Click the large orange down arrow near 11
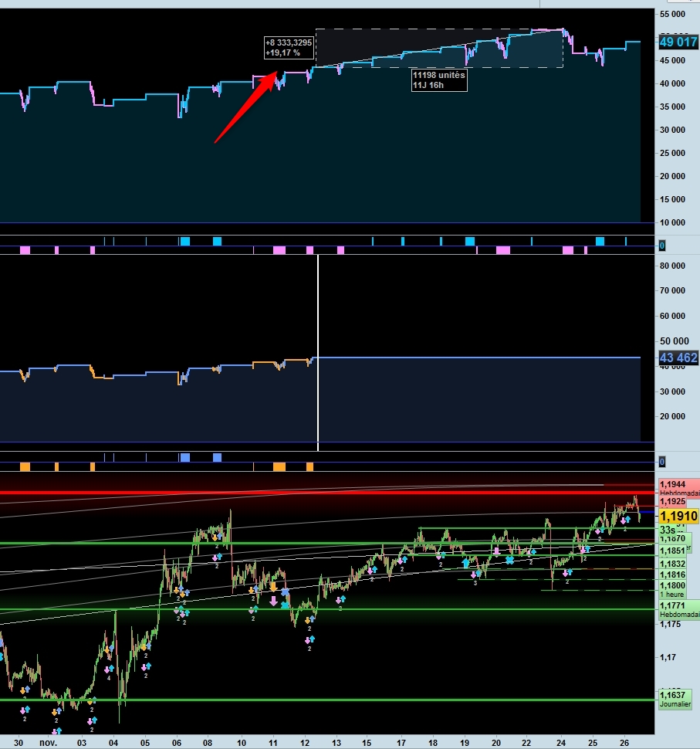The height and width of the screenshot is (749, 700). click(274, 587)
